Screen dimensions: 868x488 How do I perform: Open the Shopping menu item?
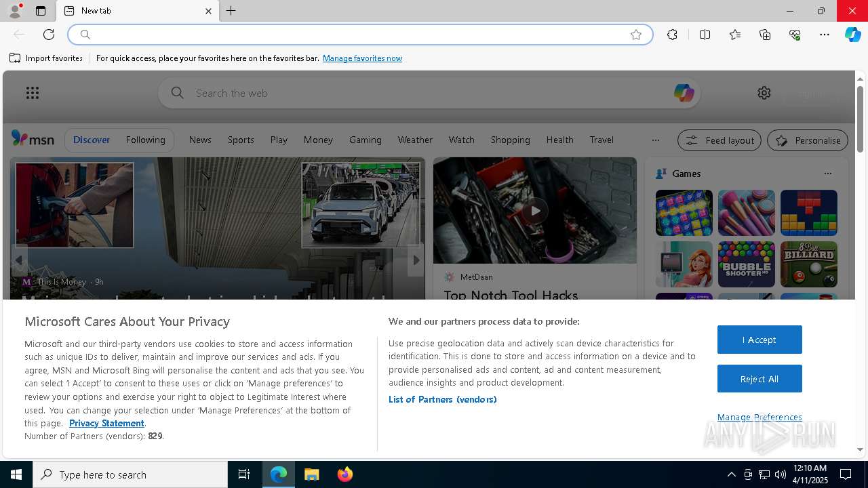(x=510, y=140)
